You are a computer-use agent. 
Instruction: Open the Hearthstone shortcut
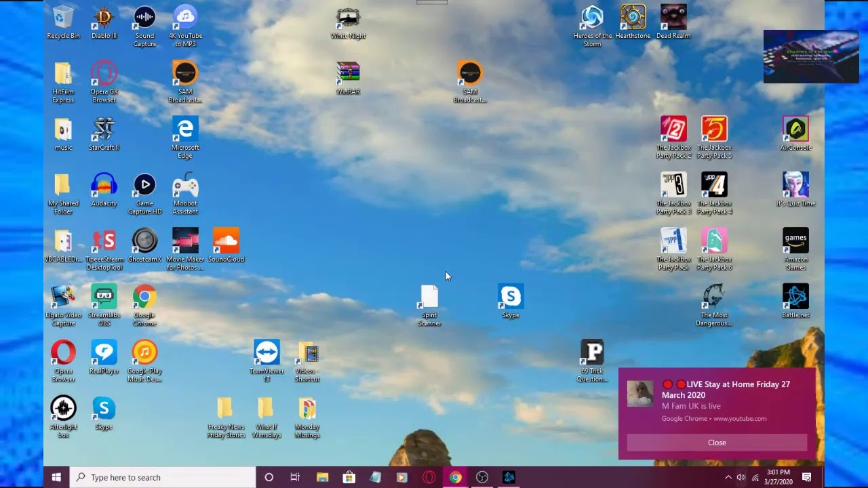[633, 23]
